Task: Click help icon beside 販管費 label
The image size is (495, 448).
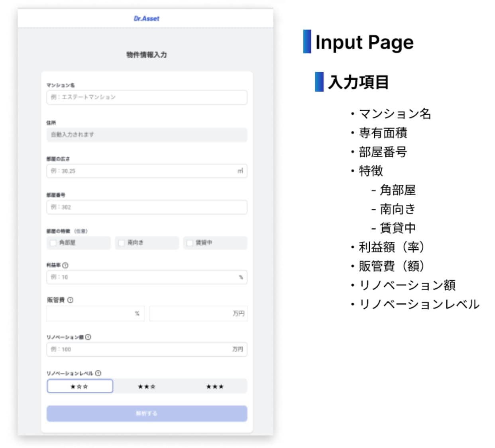Action: (x=70, y=300)
